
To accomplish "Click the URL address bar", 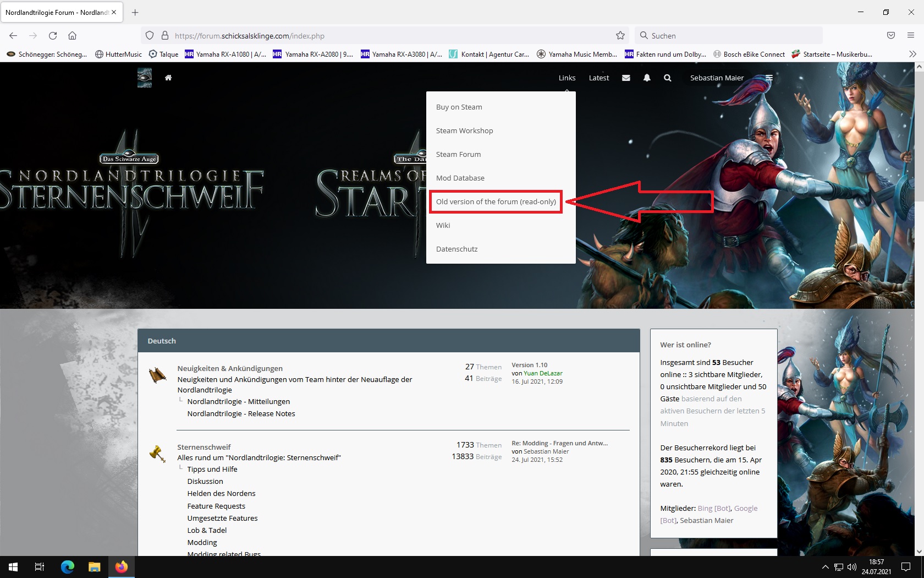I will (385, 36).
